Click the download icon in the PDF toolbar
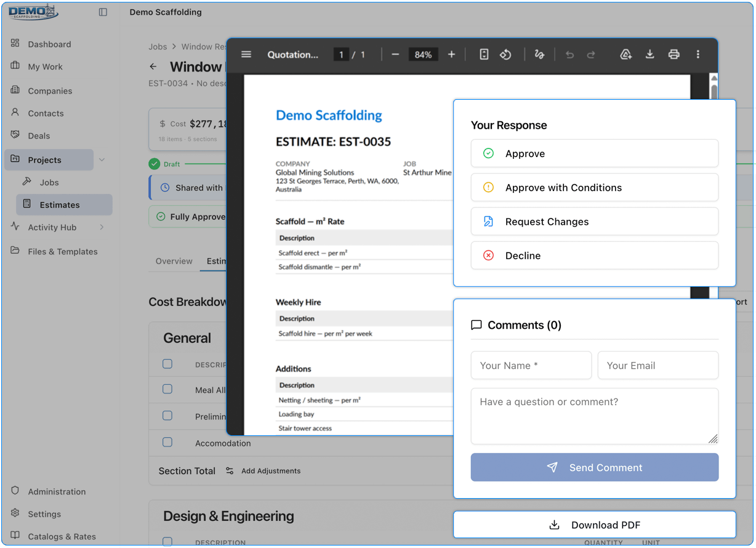This screenshot has height=548, width=756. 649,54
